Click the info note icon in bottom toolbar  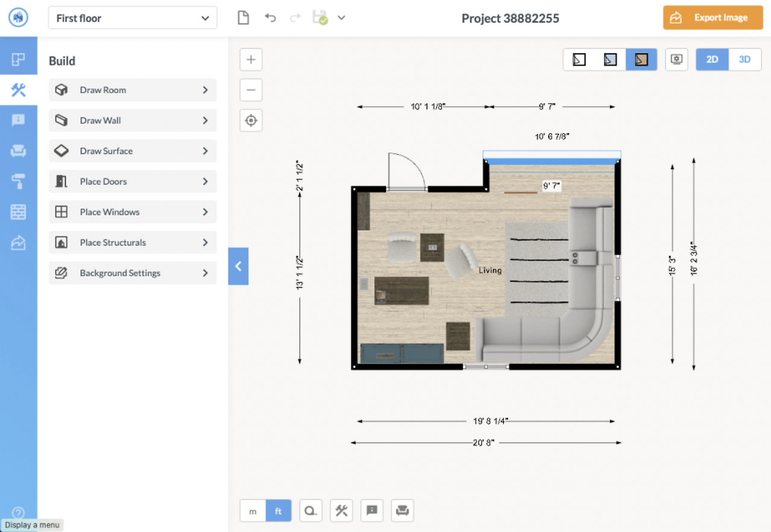point(372,511)
